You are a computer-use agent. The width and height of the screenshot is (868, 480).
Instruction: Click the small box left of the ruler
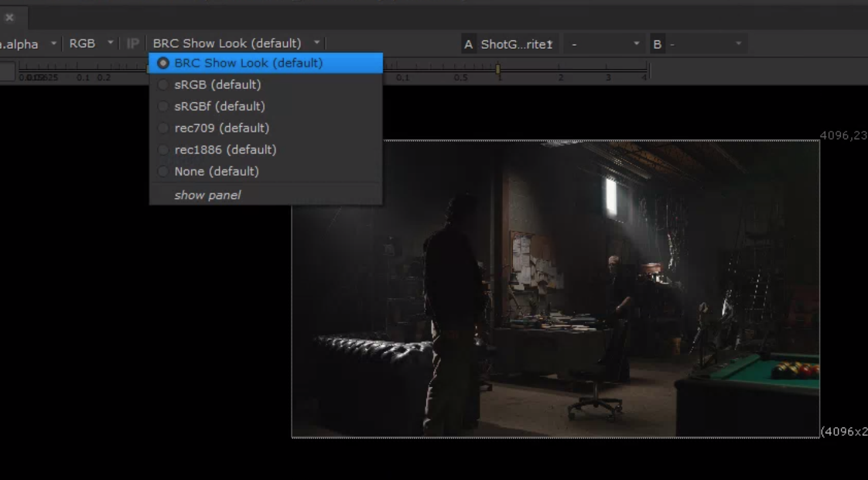7,72
